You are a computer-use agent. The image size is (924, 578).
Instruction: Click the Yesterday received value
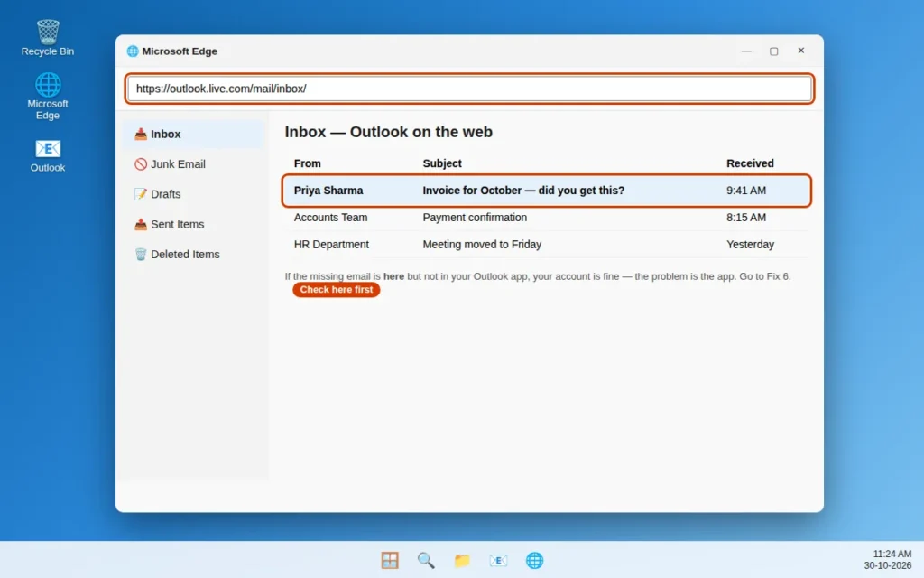pos(750,245)
